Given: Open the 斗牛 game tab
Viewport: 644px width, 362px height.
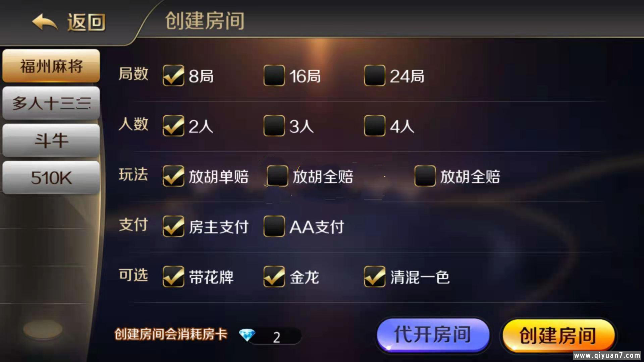Looking at the screenshot, I should point(51,140).
